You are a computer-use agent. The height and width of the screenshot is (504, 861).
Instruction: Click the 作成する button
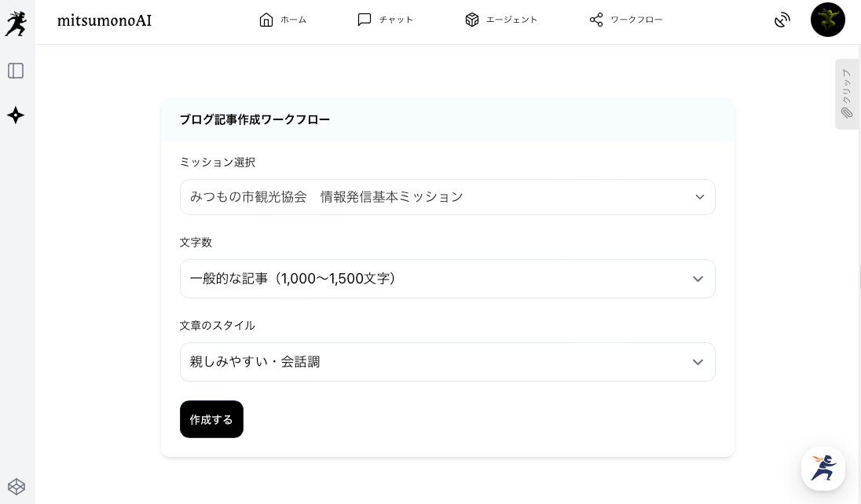click(211, 419)
